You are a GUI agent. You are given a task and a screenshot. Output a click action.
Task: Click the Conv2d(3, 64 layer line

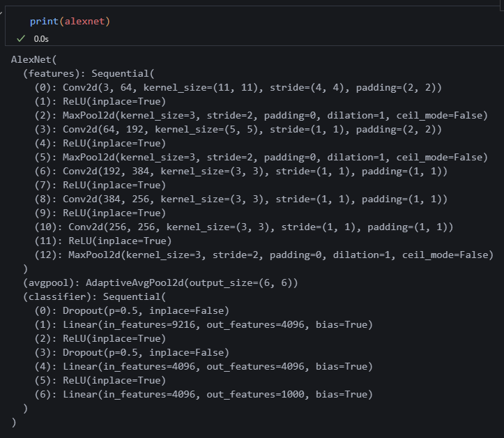[x=238, y=87]
